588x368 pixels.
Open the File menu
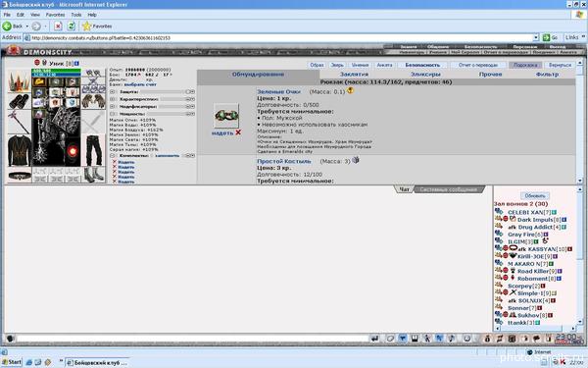coord(7,15)
